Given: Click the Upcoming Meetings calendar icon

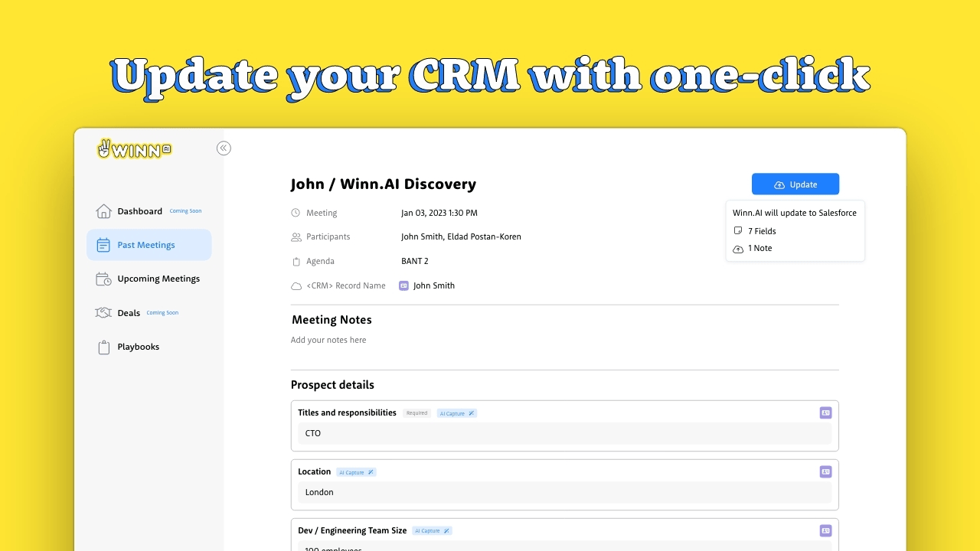Looking at the screenshot, I should pos(103,279).
